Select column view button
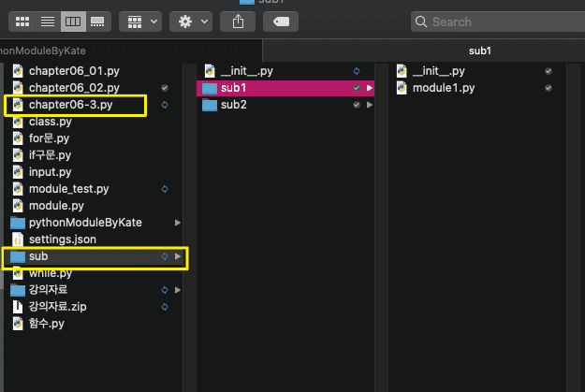Image resolution: width=585 pixels, height=392 pixels. [x=73, y=21]
